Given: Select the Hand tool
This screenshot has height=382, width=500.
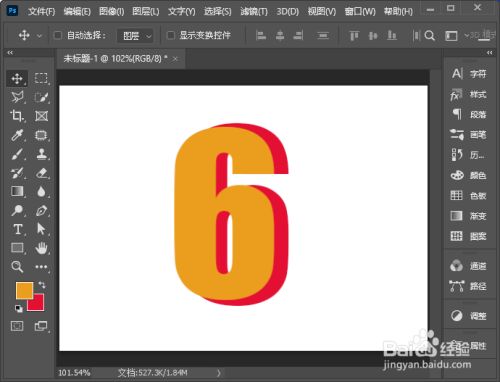Looking at the screenshot, I should 41,248.
